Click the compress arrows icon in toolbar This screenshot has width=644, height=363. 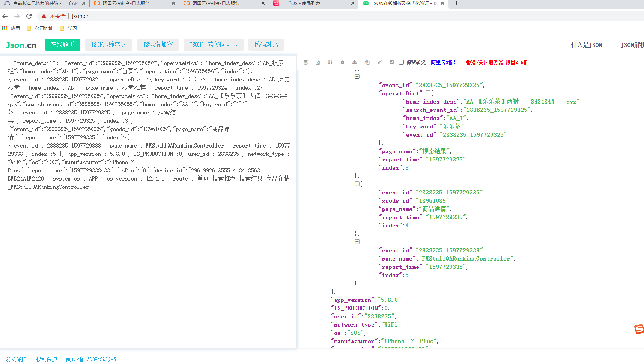[379, 62]
